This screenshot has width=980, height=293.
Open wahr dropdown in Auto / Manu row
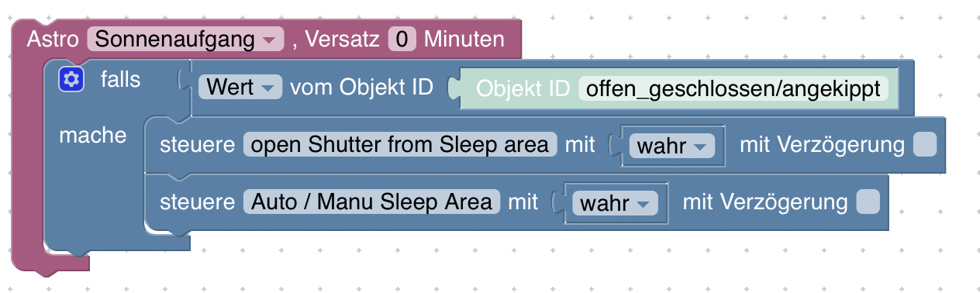tap(614, 203)
